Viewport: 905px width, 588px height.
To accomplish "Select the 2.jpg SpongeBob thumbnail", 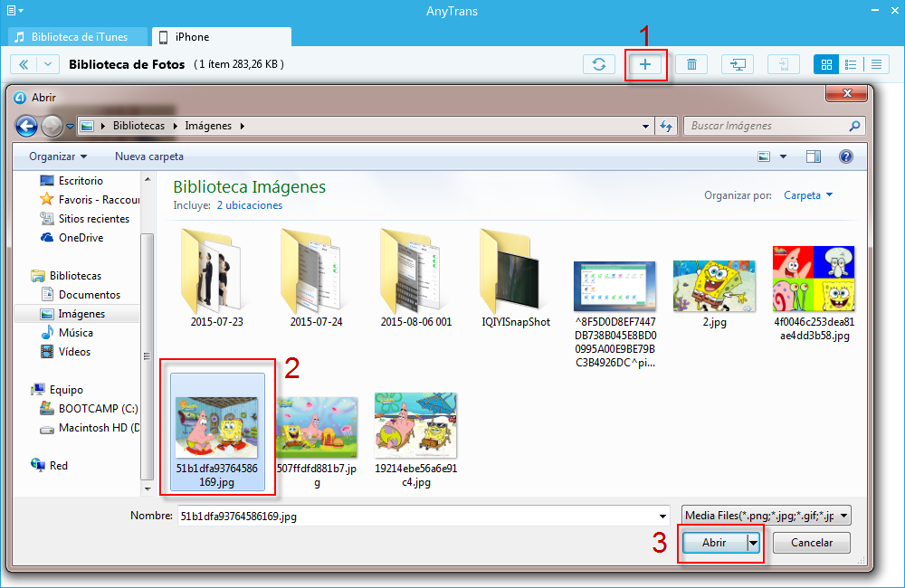I will click(x=714, y=293).
